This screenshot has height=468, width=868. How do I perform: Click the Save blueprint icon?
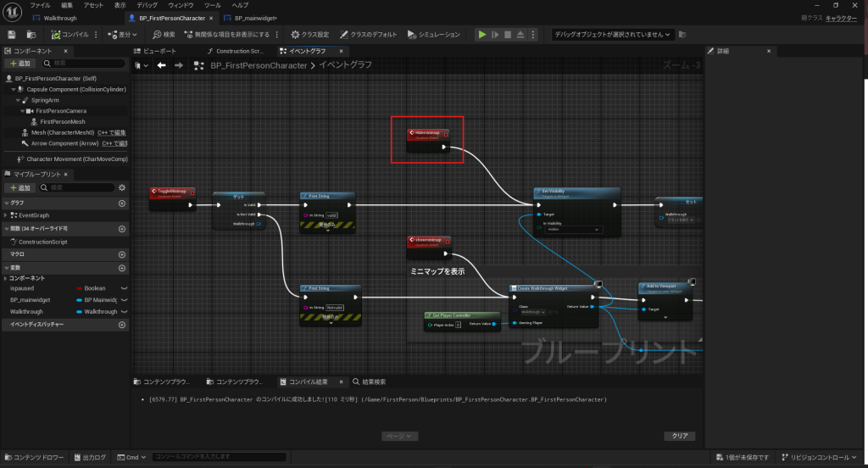coord(12,35)
